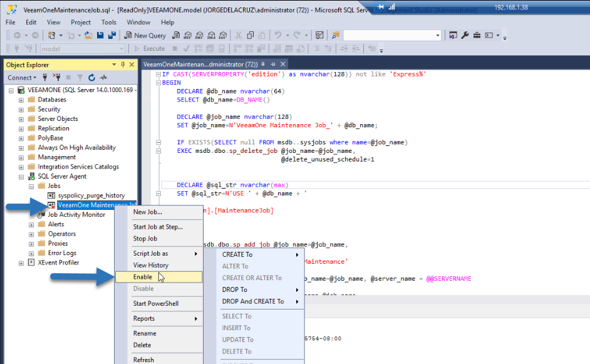This screenshot has height=364, width=590.
Task: Choose Enable in the context menu
Action: pyautogui.click(x=159, y=277)
